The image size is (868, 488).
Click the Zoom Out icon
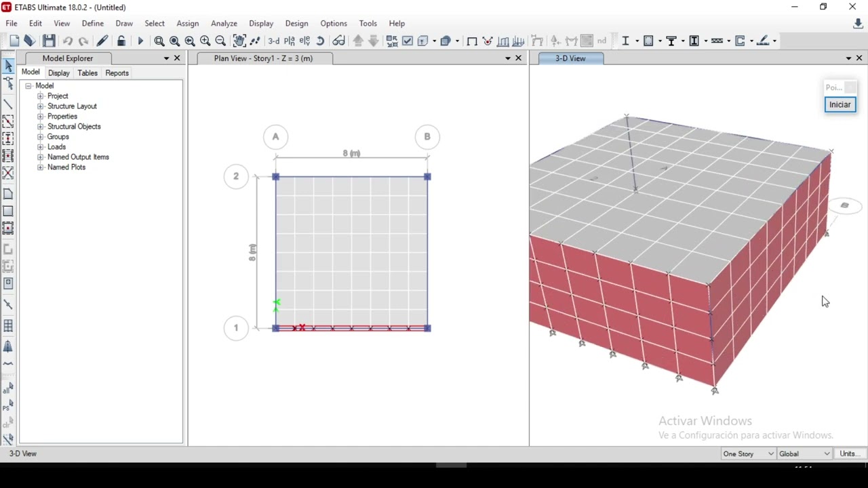click(220, 41)
